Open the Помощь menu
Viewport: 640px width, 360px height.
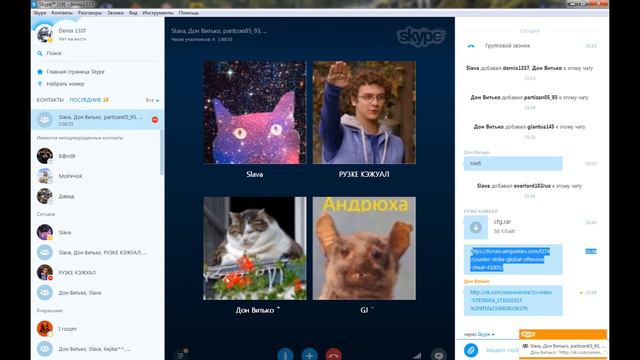[x=189, y=13]
